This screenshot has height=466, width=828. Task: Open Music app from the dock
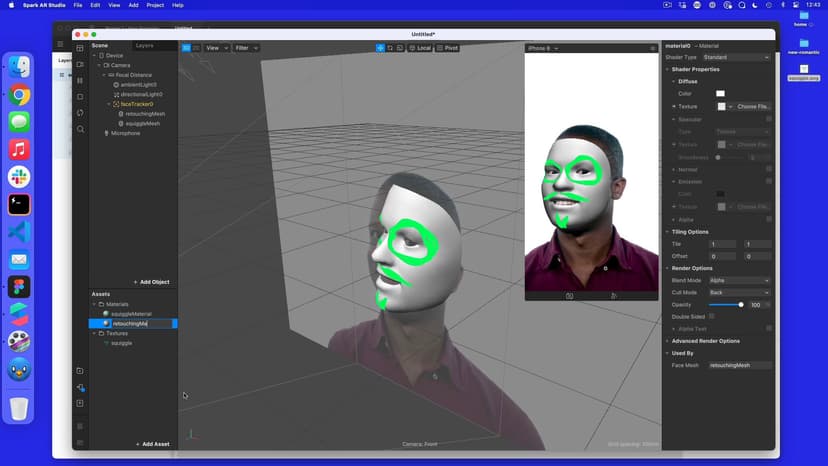pyautogui.click(x=19, y=150)
